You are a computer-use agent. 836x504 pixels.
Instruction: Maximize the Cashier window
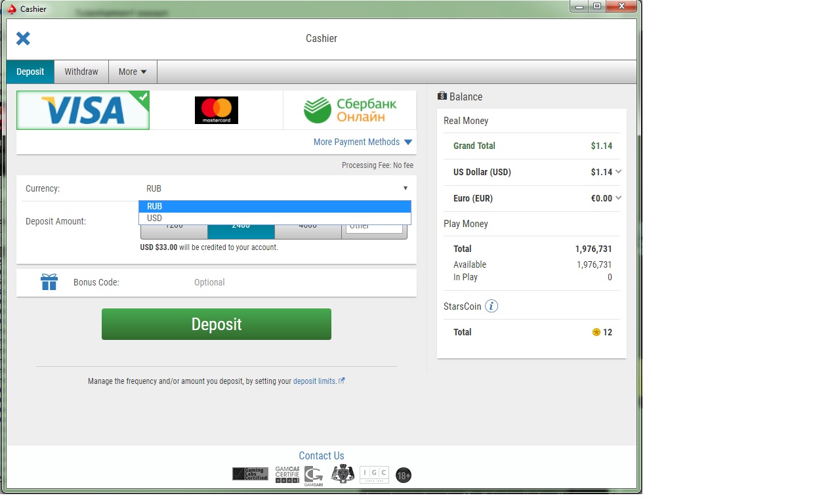coord(596,7)
